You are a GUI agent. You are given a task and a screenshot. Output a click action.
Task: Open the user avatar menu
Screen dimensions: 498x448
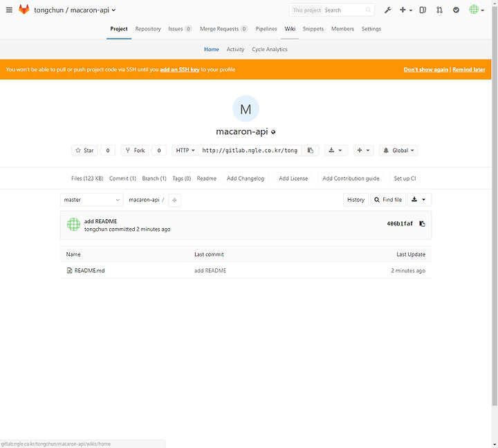click(477, 10)
